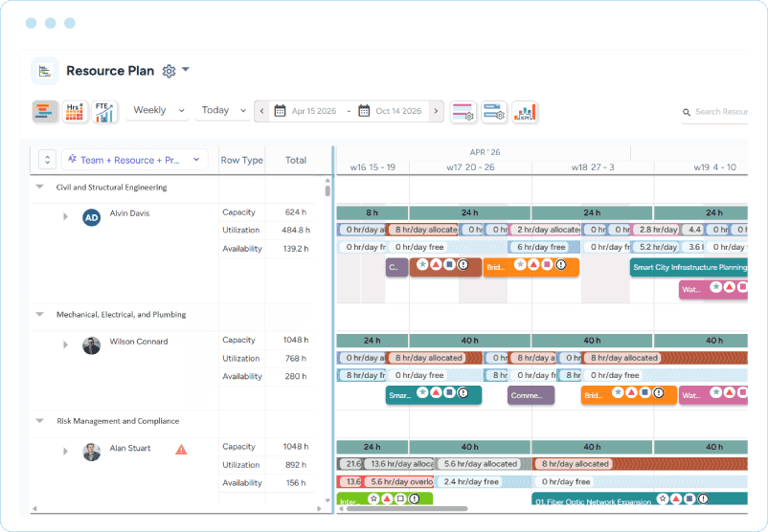Viewport: 768px width, 532px height.
Task: Open Smart City Infrastructure Planning bar for Alvin Davis
Action: pos(689,267)
